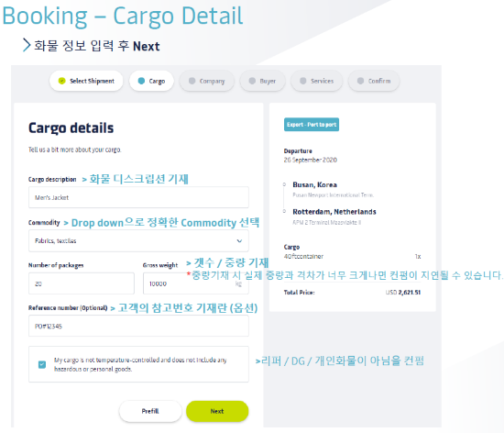The height and width of the screenshot is (433, 504).
Task: Click the Prefill button
Action: coord(150,411)
